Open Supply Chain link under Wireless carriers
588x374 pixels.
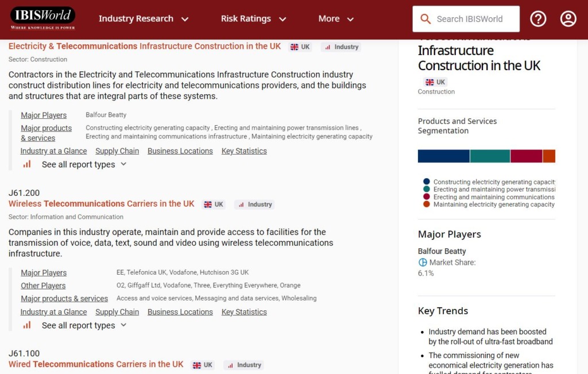117,312
